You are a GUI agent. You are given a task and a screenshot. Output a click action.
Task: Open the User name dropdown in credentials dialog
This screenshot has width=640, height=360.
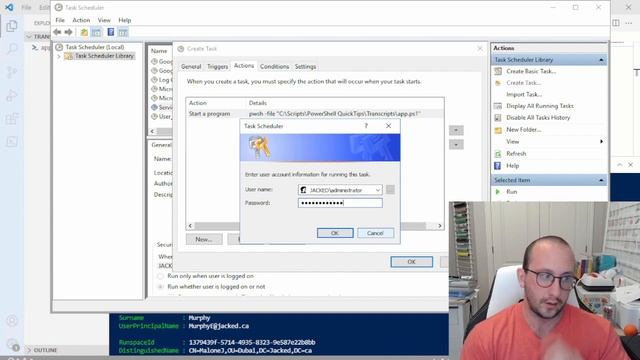click(x=378, y=190)
